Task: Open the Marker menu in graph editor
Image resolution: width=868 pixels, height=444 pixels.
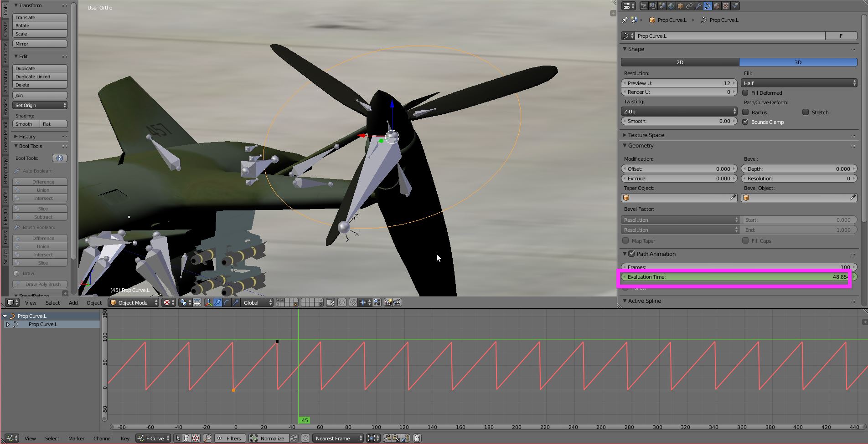Action: pyautogui.click(x=77, y=438)
